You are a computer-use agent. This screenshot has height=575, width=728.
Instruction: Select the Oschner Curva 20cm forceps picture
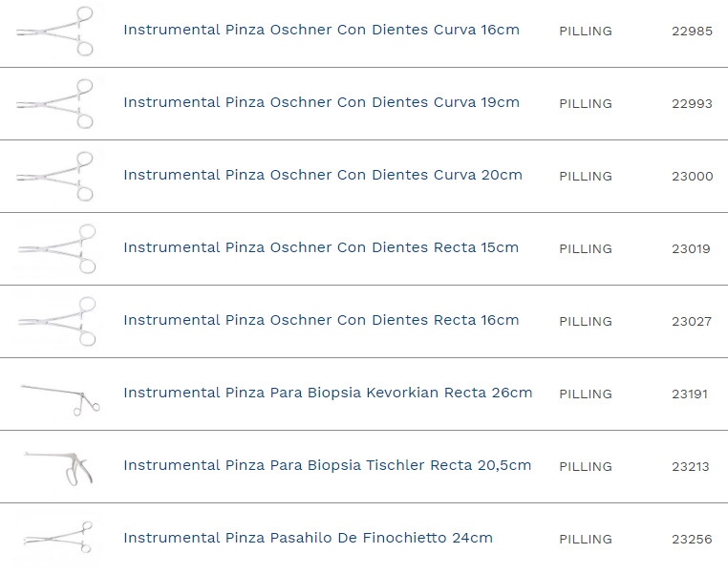57,176
